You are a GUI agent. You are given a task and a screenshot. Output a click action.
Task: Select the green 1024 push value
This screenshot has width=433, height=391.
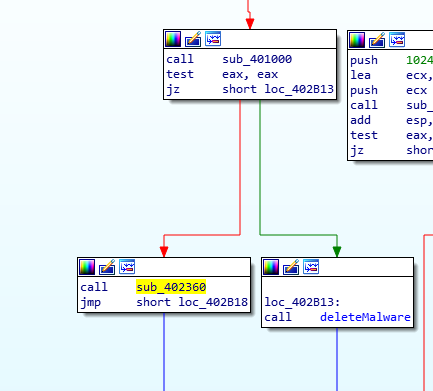(x=419, y=60)
